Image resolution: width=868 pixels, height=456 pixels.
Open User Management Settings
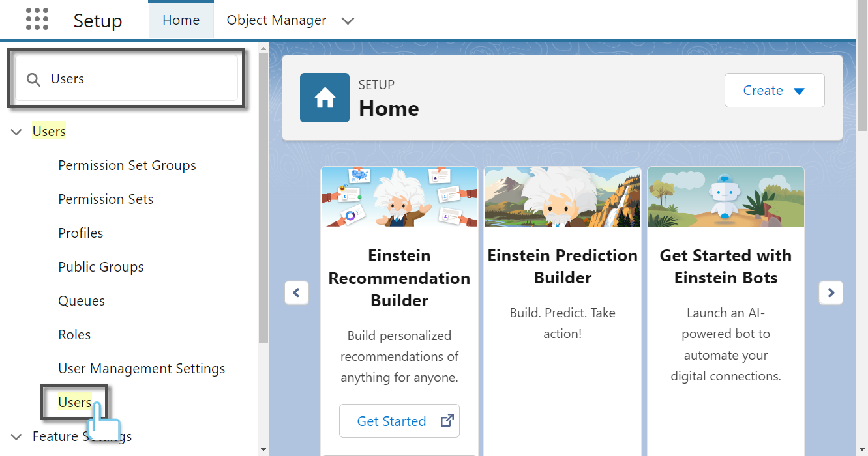click(142, 369)
